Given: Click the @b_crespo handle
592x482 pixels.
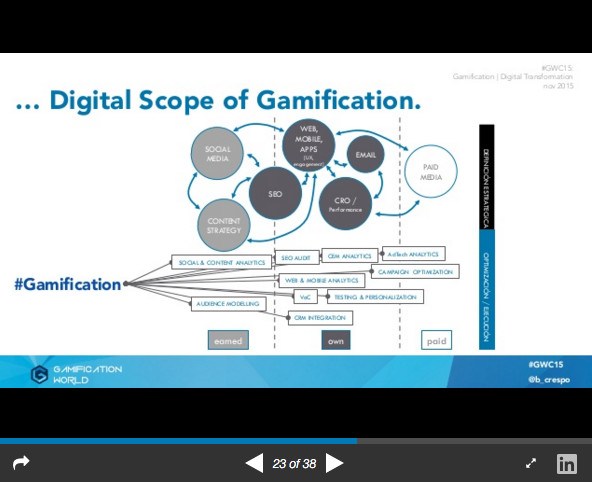Looking at the screenshot, I should [549, 380].
